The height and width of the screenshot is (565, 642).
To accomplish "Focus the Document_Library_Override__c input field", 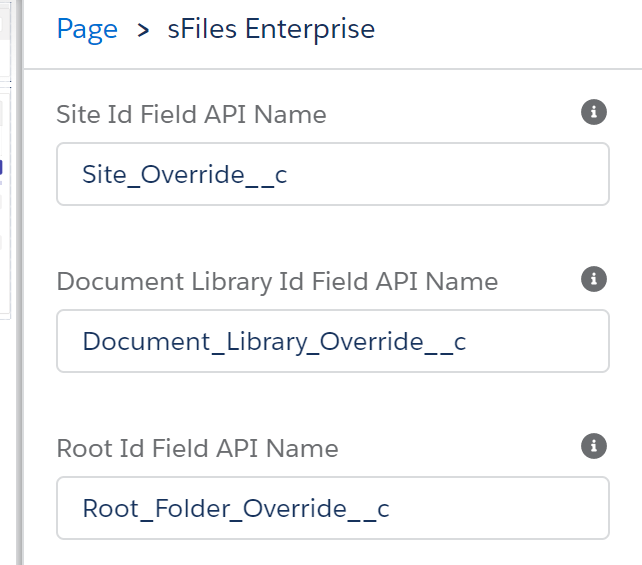I will click(333, 341).
